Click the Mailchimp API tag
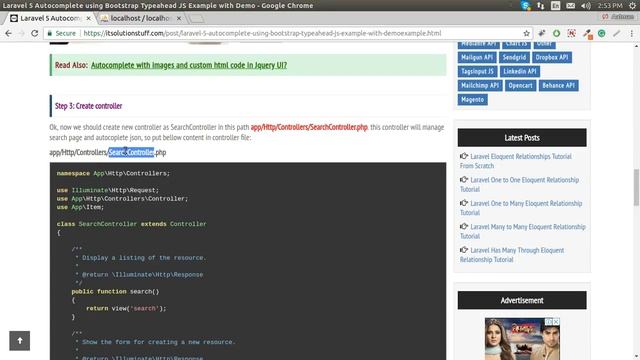The height and width of the screenshot is (360, 640). [480, 86]
